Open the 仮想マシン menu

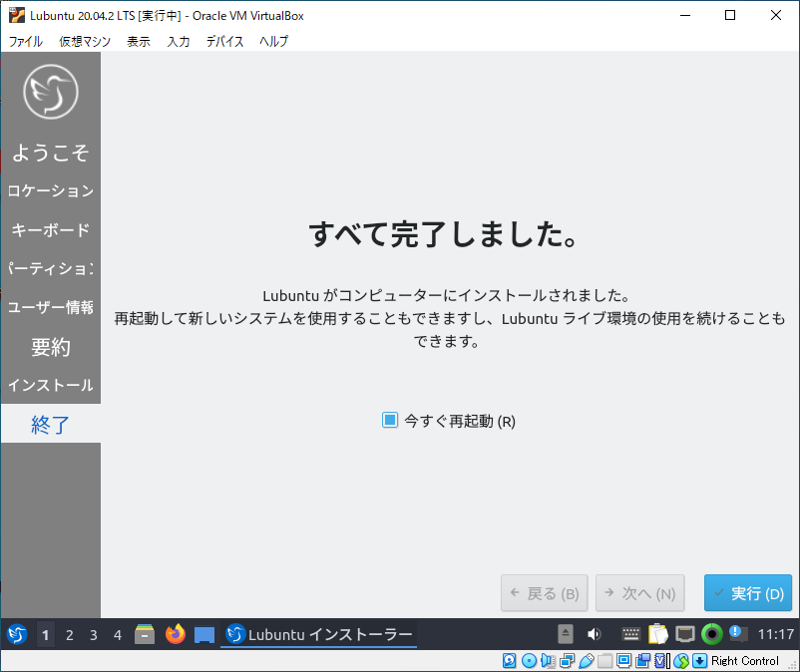(x=85, y=41)
